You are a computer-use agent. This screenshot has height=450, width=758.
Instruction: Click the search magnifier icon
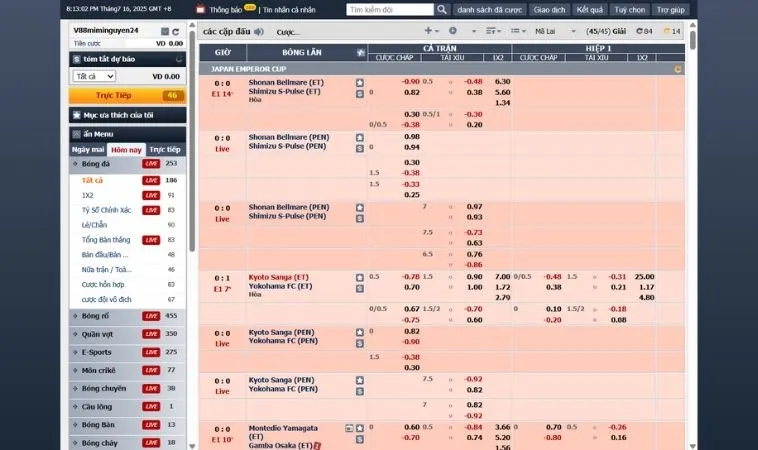pos(442,9)
